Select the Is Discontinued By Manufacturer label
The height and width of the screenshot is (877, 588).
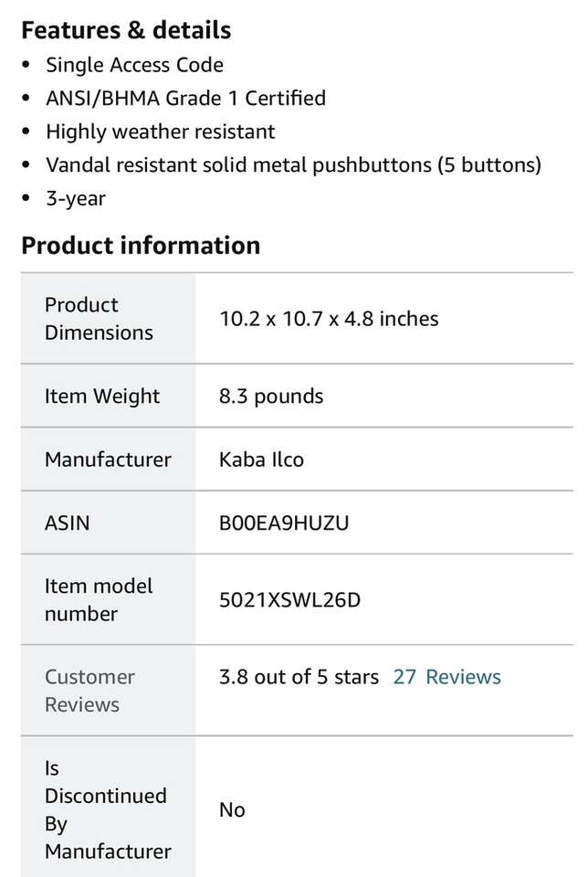[108, 810]
